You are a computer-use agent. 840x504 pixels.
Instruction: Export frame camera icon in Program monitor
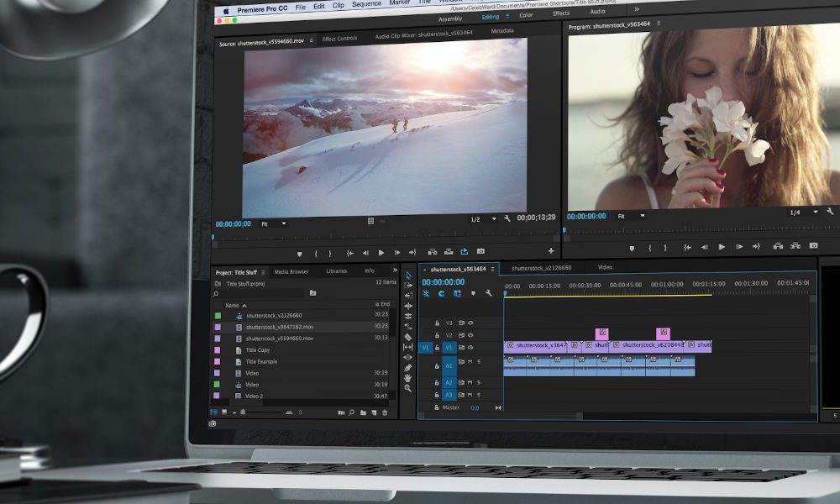click(813, 245)
